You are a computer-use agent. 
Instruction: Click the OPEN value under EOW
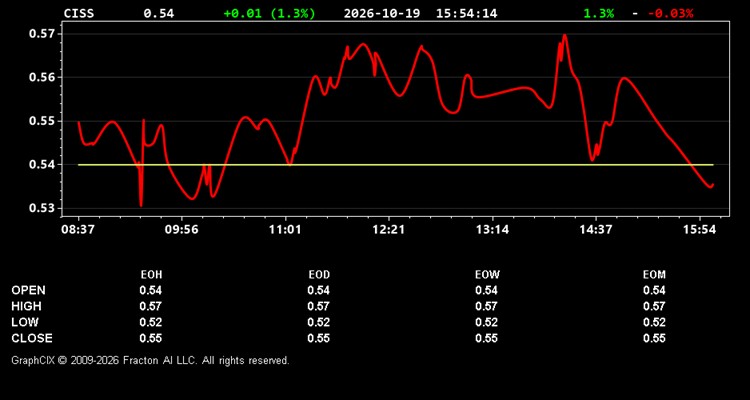(x=486, y=290)
